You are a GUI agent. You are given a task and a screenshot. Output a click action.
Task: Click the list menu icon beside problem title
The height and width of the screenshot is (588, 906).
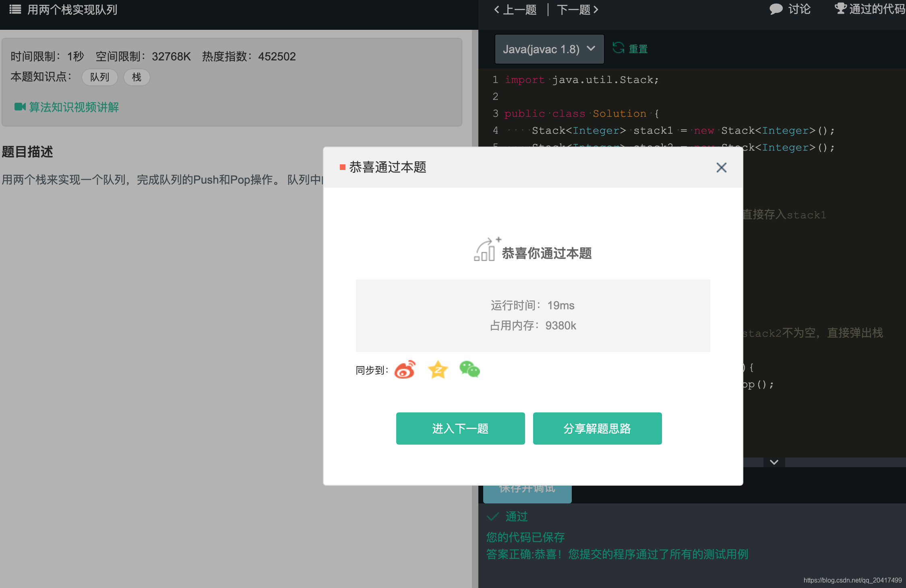(15, 9)
